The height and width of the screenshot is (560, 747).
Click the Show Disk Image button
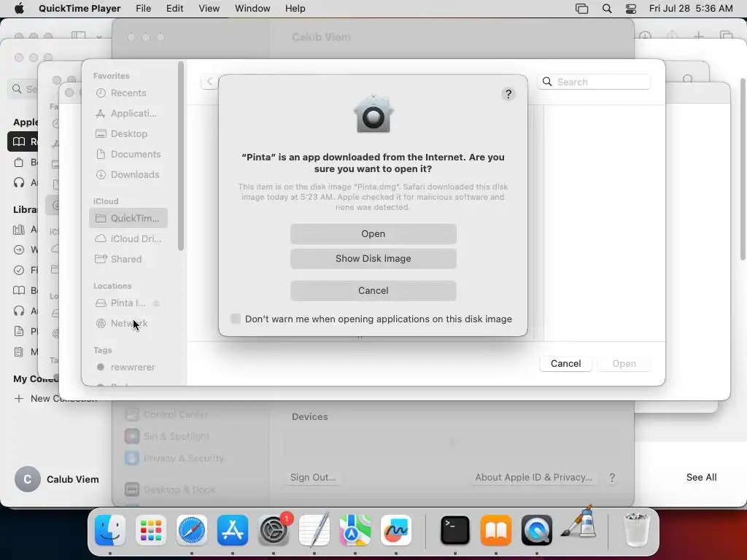[373, 259]
